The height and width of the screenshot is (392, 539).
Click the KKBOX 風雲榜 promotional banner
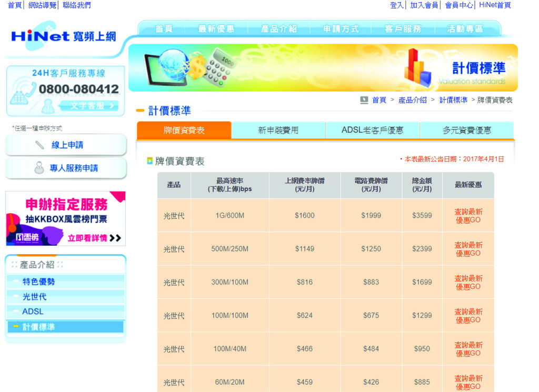(x=66, y=218)
